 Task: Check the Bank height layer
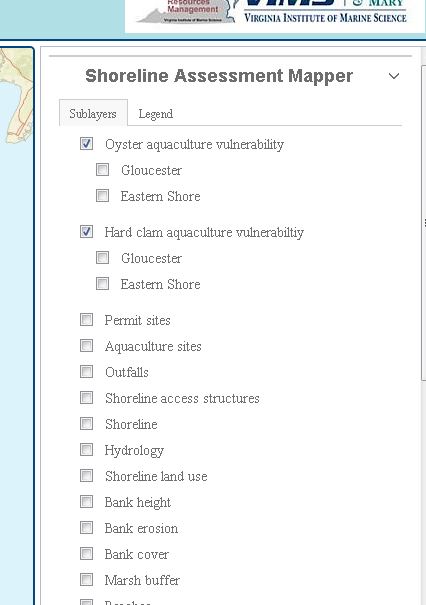(x=86, y=502)
